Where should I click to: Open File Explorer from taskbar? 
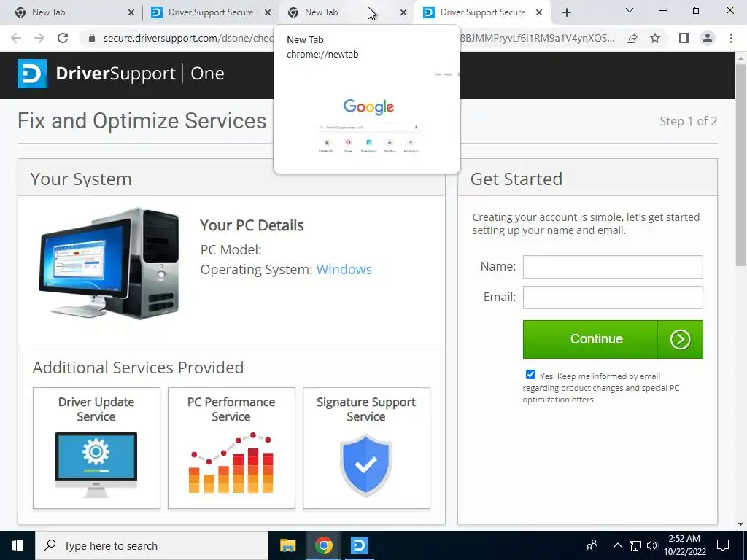pyautogui.click(x=287, y=545)
